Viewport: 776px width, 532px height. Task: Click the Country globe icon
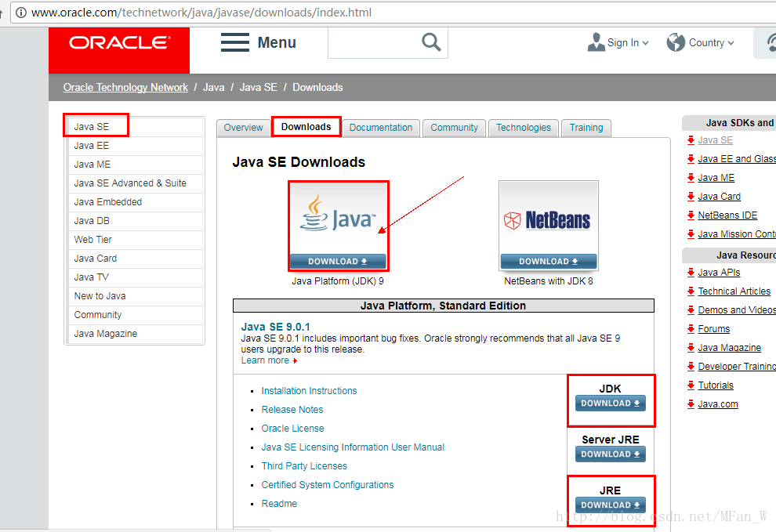point(676,42)
